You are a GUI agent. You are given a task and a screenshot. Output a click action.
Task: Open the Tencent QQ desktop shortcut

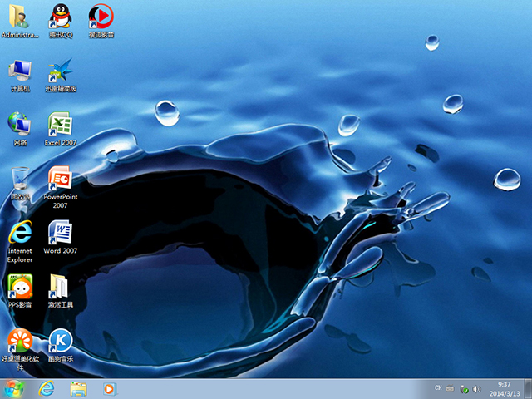(60, 17)
